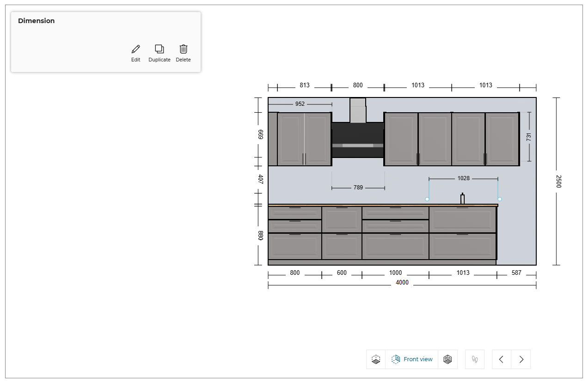Image resolution: width=588 pixels, height=382 pixels.
Task: Click the 880 vertical dimension label
Action: pos(261,236)
